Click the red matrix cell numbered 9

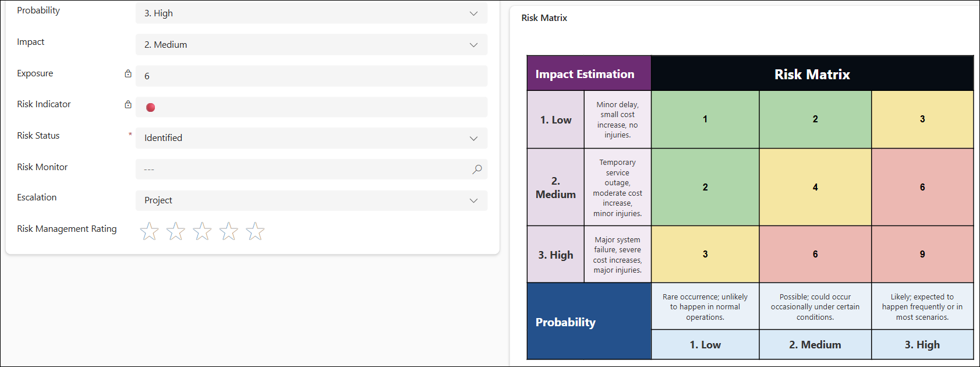point(922,254)
